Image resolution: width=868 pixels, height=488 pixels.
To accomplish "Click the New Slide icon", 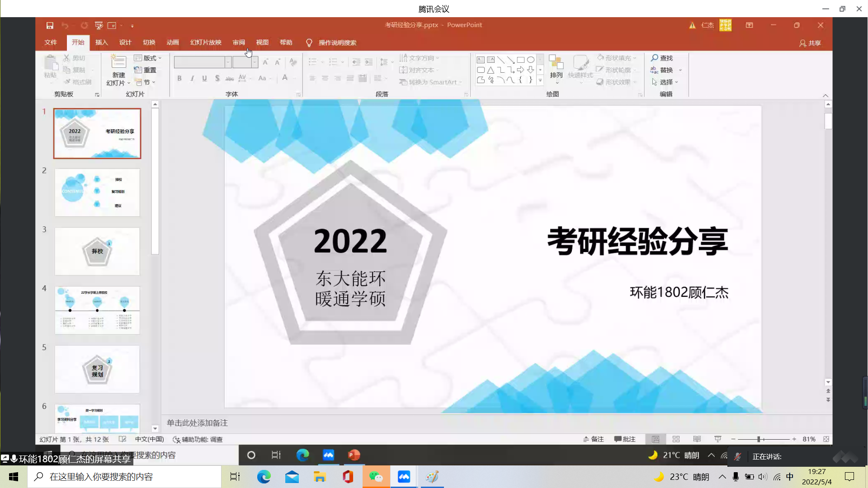I will click(x=118, y=63).
